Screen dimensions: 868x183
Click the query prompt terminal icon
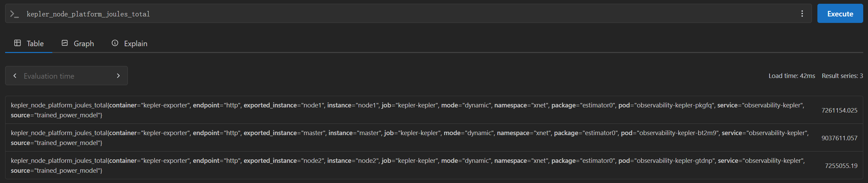pos(14,14)
